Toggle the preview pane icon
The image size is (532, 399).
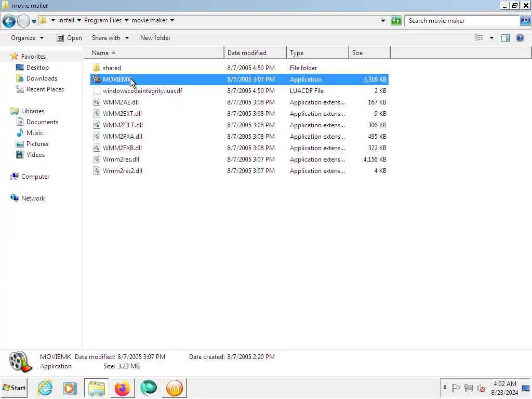click(505, 37)
